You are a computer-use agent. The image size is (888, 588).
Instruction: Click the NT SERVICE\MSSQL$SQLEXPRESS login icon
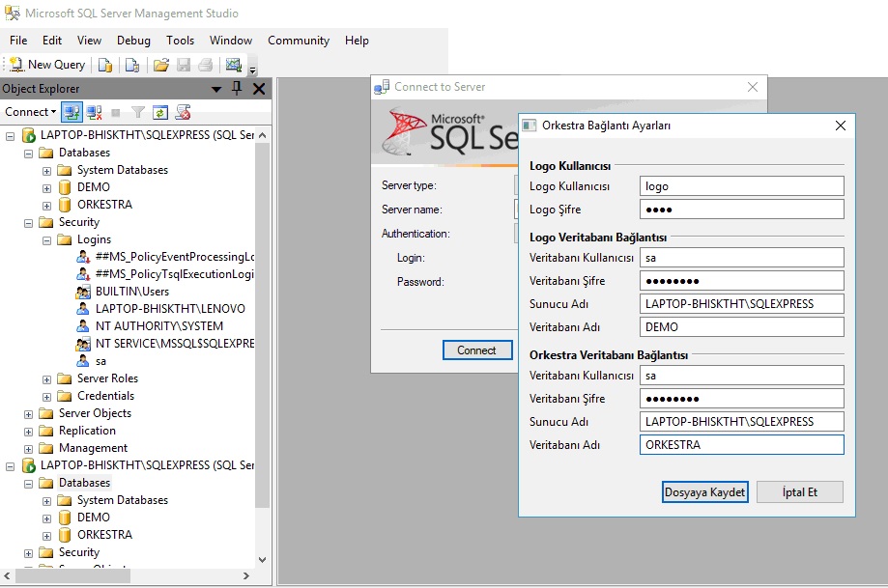point(83,344)
